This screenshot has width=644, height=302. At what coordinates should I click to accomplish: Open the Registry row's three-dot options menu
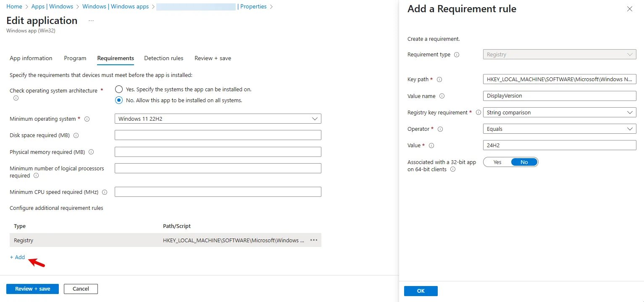313,240
